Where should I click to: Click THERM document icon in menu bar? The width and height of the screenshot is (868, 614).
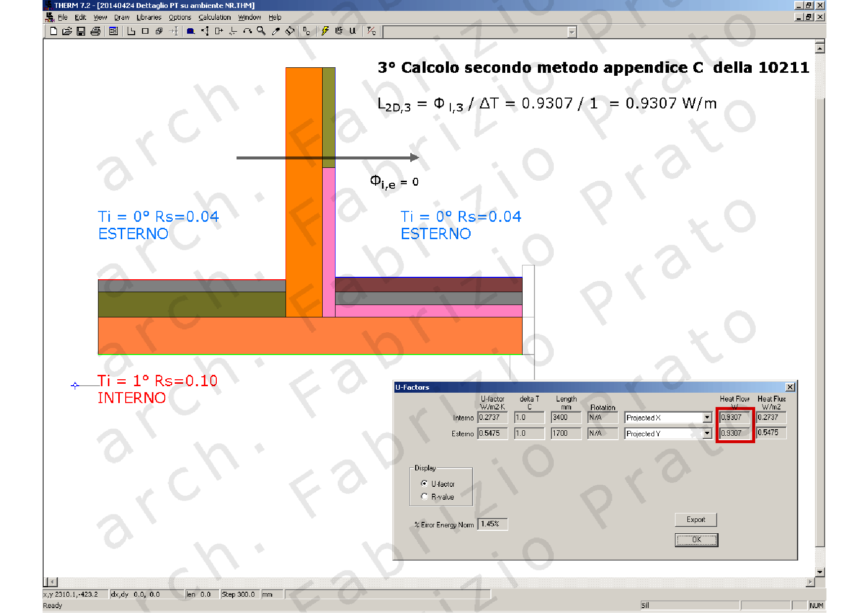(x=49, y=17)
